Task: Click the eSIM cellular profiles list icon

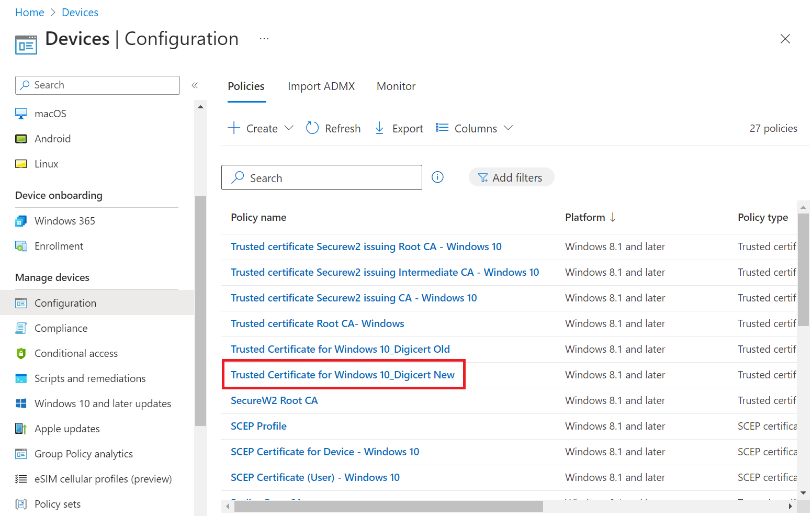Action: pos(21,479)
